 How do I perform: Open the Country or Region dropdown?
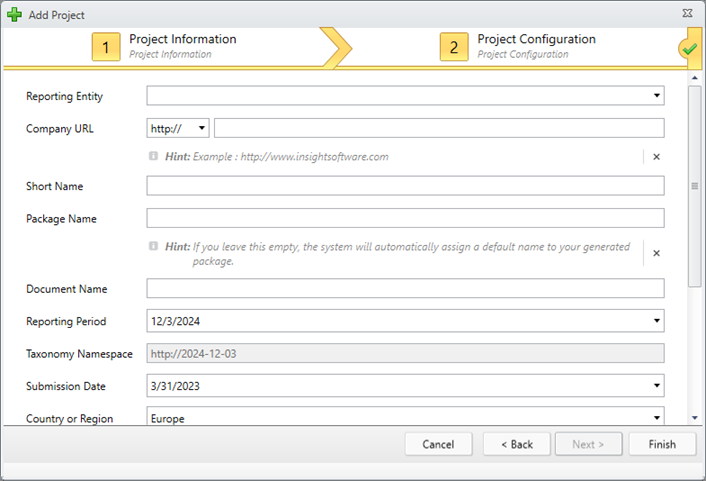pyautogui.click(x=656, y=418)
